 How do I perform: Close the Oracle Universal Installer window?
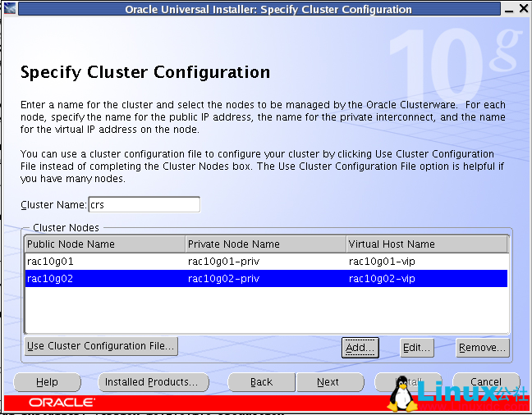(524, 8)
